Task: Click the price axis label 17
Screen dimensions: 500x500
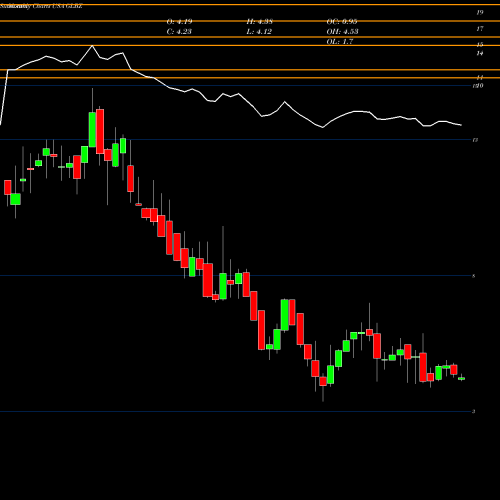Action: click(x=480, y=29)
